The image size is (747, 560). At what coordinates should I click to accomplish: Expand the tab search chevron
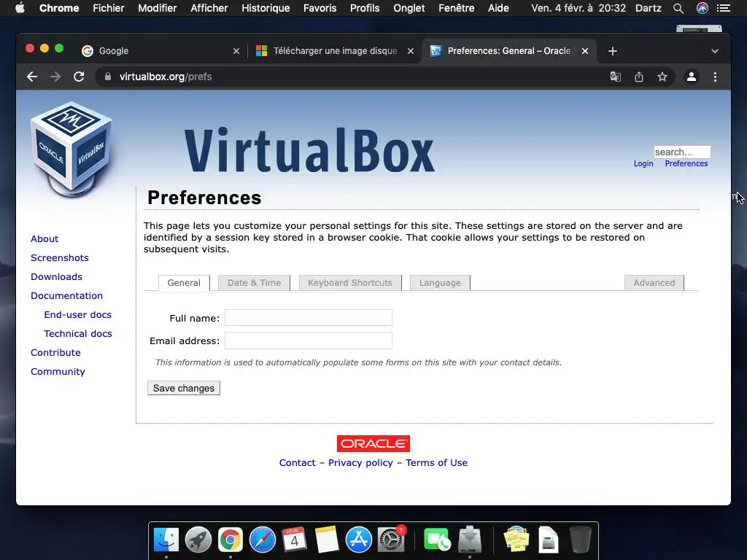pos(715,51)
